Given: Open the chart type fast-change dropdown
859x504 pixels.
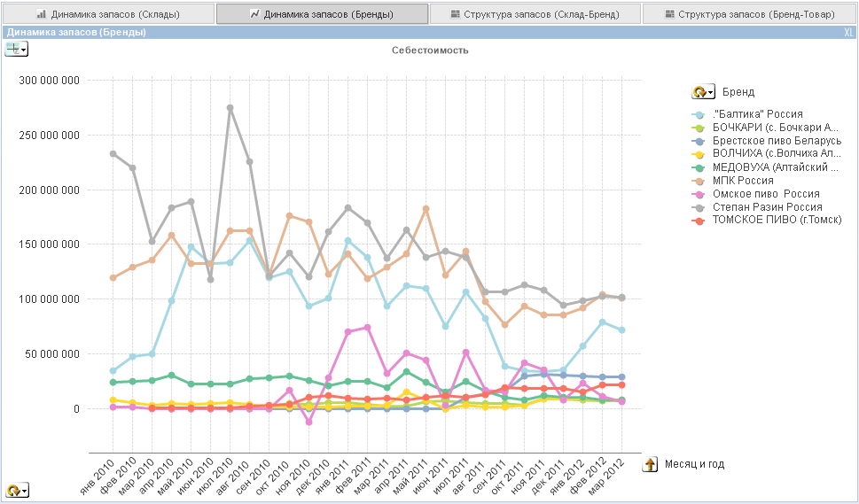Looking at the screenshot, I should coord(17,49).
